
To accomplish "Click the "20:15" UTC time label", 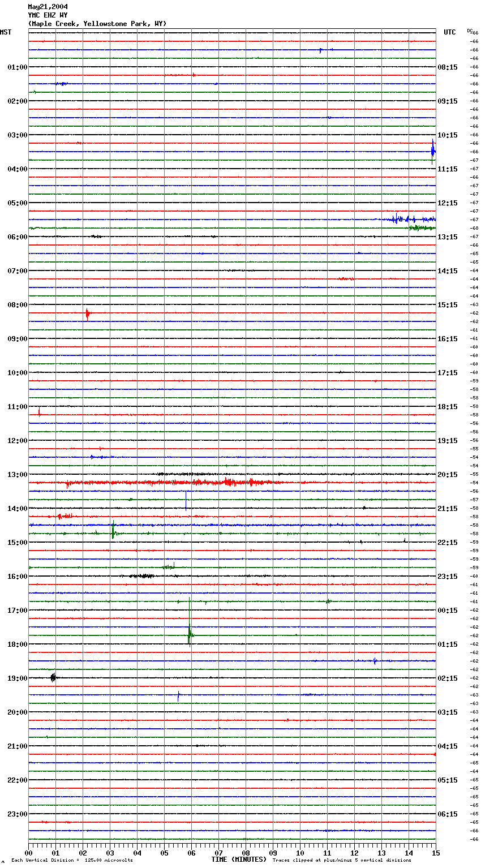I will click(x=448, y=475).
